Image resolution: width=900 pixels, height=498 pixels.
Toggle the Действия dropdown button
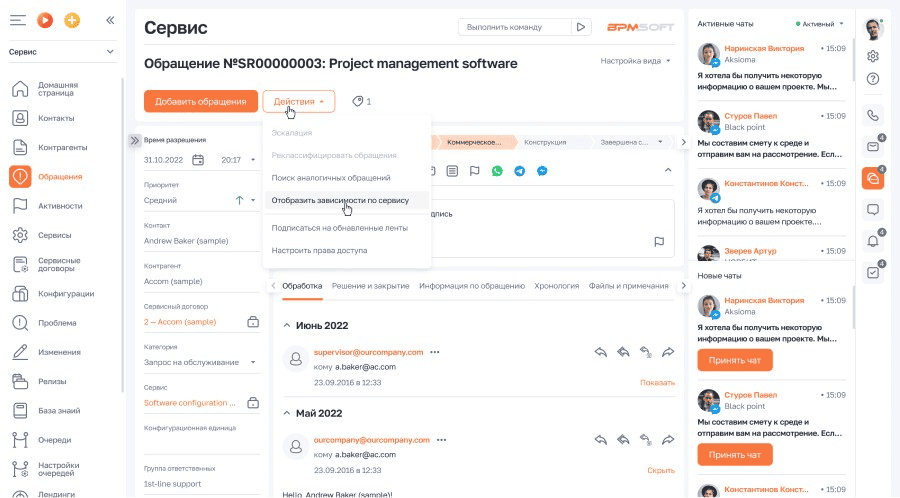click(298, 102)
